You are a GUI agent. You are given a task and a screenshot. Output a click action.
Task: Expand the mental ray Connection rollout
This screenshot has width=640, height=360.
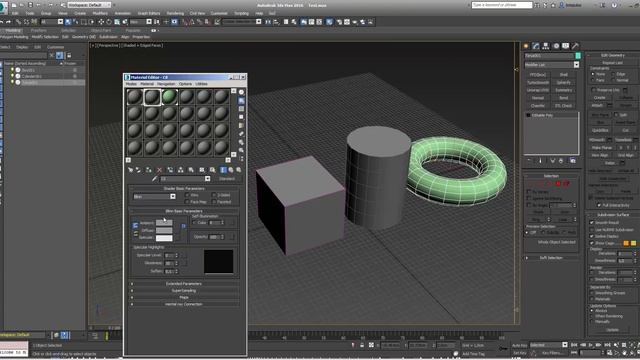(x=184, y=304)
